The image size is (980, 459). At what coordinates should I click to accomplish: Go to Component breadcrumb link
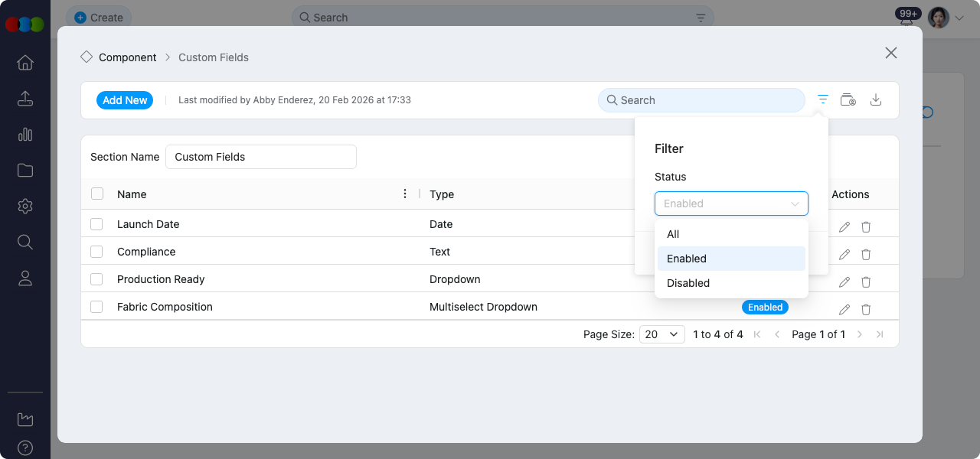(x=127, y=57)
